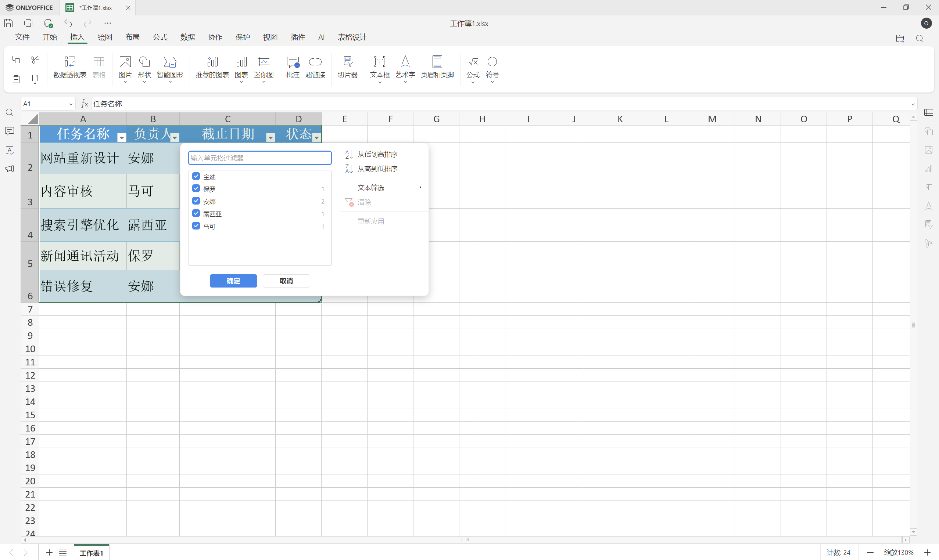
Task: Insert a text box
Action: tap(379, 68)
